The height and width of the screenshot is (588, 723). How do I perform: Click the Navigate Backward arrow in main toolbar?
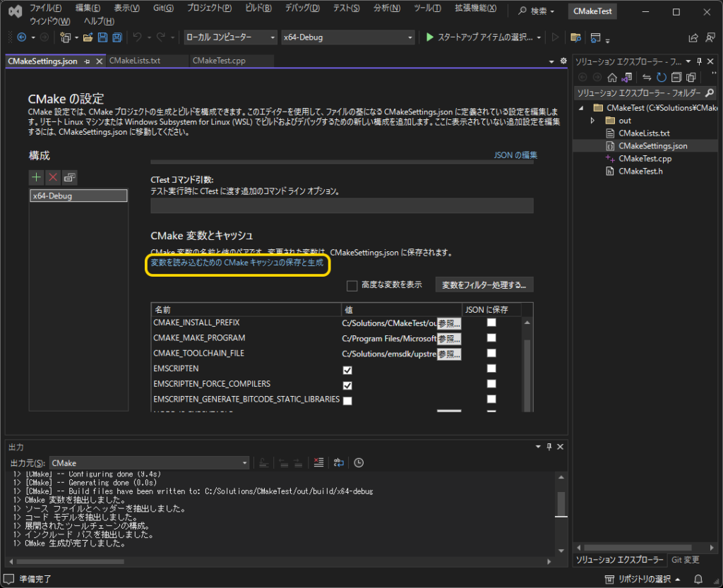(21, 37)
